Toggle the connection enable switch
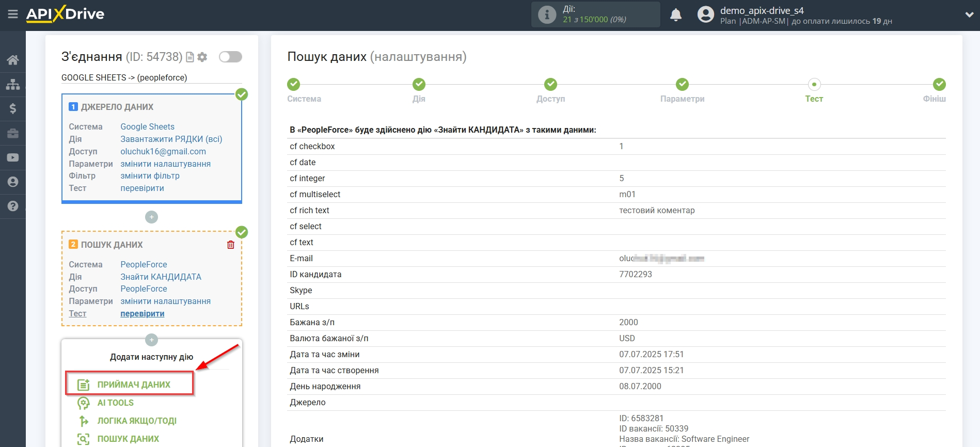This screenshot has width=980, height=447. 230,57
